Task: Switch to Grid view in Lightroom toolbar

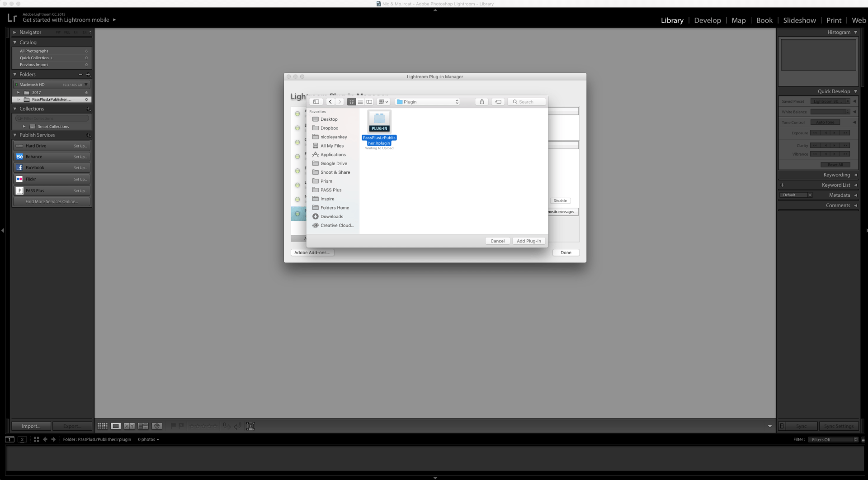Action: 103,426
